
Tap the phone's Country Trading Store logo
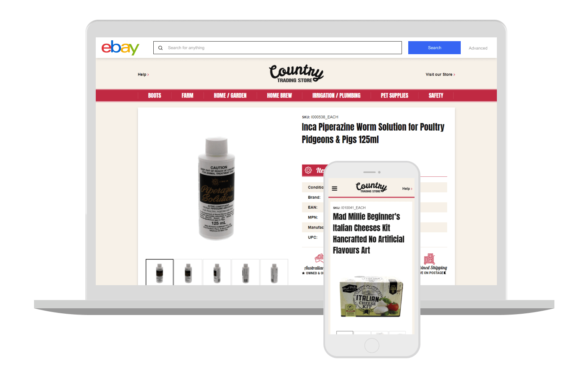371,187
